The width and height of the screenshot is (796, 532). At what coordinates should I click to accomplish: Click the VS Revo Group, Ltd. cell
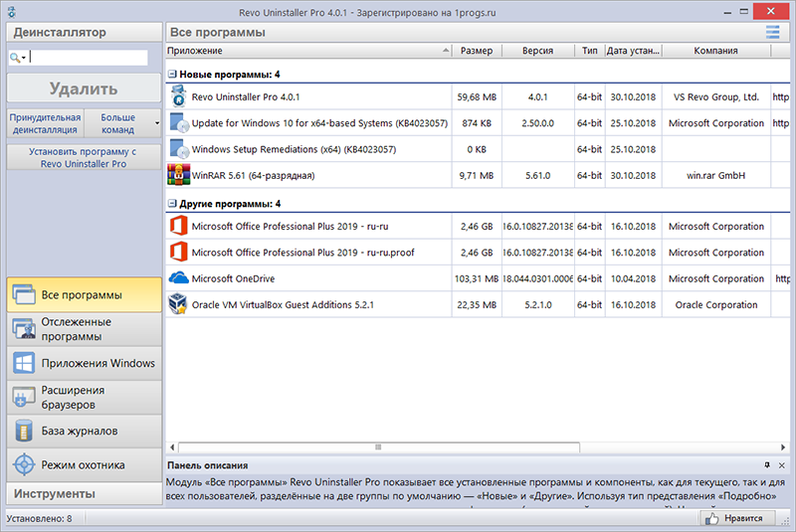(x=716, y=96)
